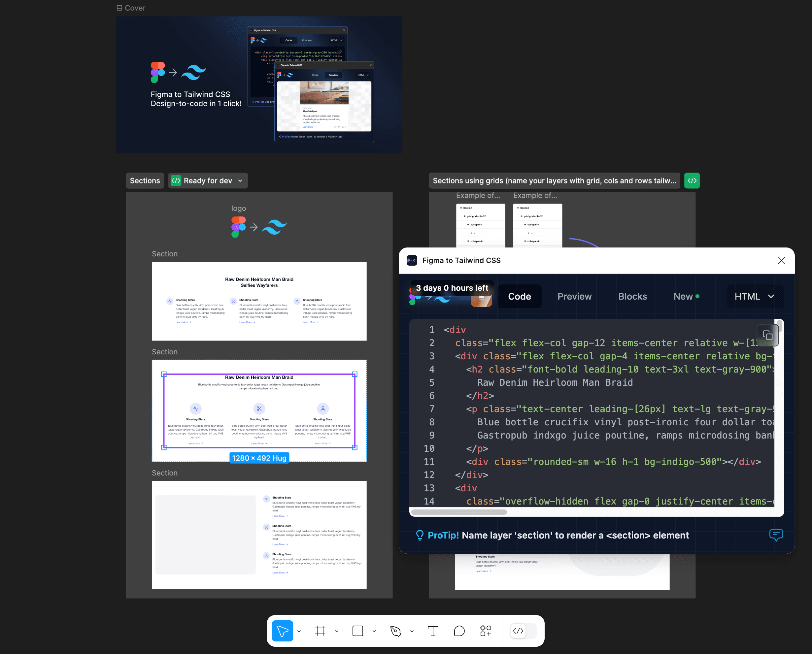Select the Text tool

click(x=433, y=631)
